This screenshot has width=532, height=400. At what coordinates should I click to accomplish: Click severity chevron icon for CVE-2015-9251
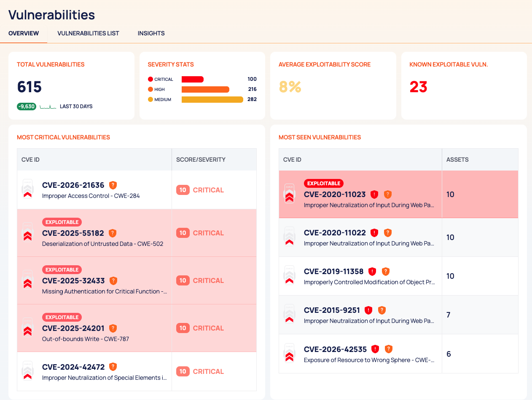(x=289, y=315)
